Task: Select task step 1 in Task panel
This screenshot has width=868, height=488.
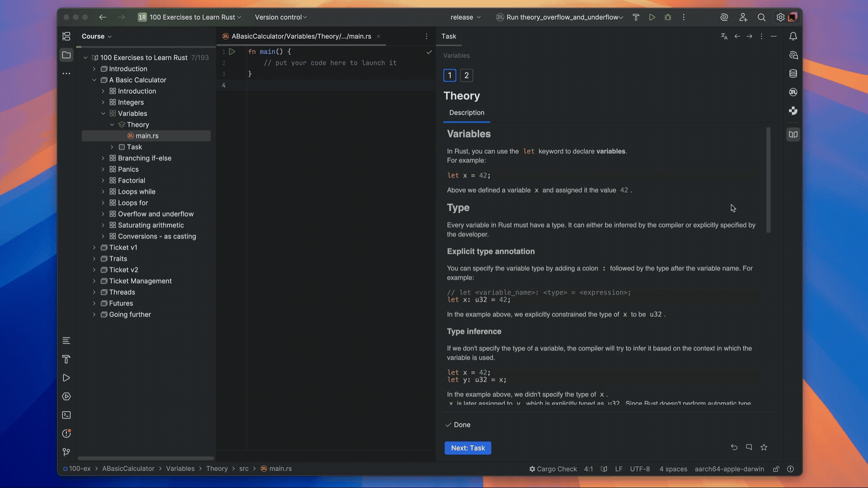Action: click(450, 75)
